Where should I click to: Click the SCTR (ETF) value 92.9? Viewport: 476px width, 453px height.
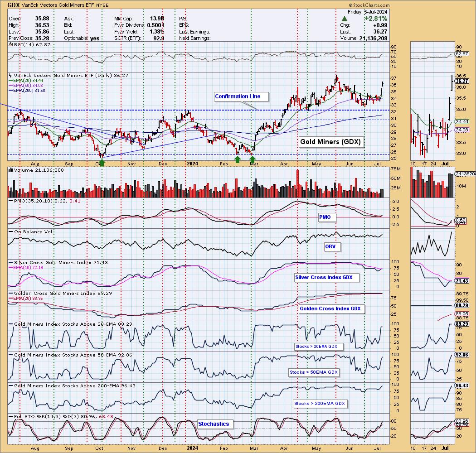[159, 39]
